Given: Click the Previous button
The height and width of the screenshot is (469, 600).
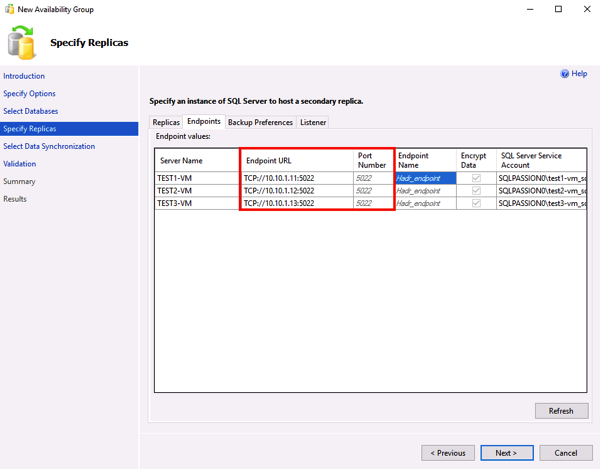Looking at the screenshot, I should 448,453.
